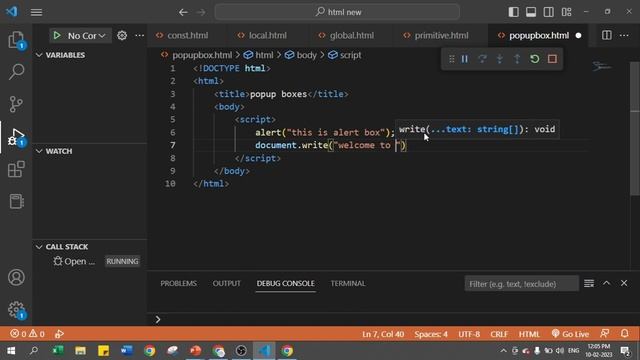Image resolution: width=640 pixels, height=360 pixels.
Task: Open the notebook icon in the activity bar
Action: (x=16, y=201)
